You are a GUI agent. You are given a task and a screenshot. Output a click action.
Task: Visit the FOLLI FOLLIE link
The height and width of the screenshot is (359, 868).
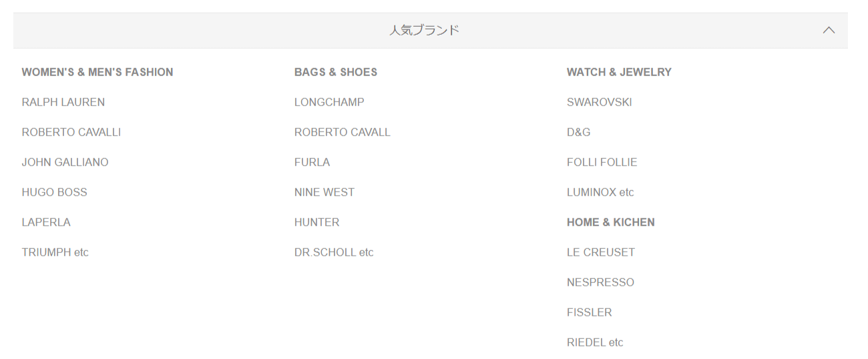[x=602, y=162]
